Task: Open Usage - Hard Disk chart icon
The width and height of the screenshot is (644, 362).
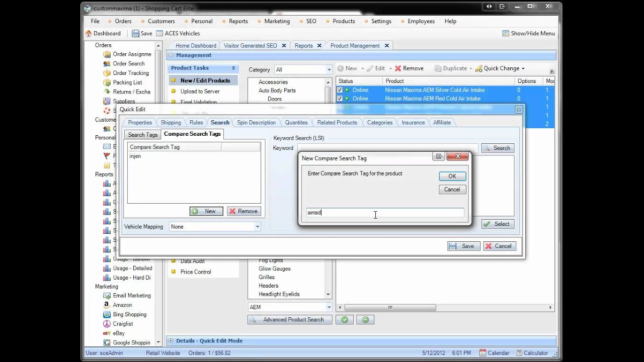Action: coord(107,278)
